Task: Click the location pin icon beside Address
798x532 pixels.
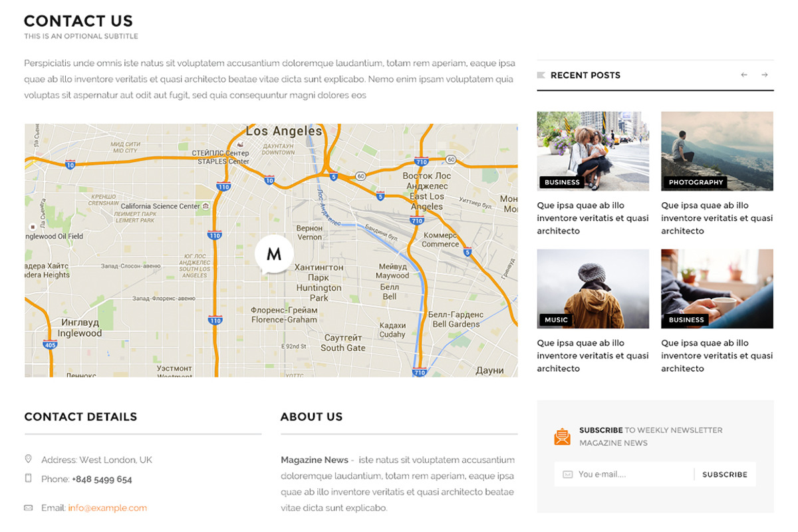Action: pyautogui.click(x=28, y=459)
